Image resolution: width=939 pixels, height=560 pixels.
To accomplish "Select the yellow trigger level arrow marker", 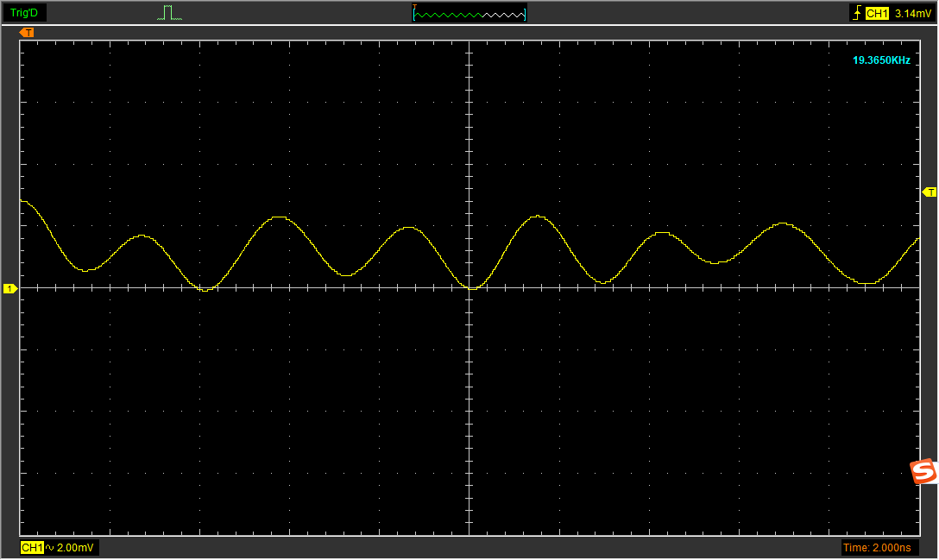I will (x=929, y=192).
